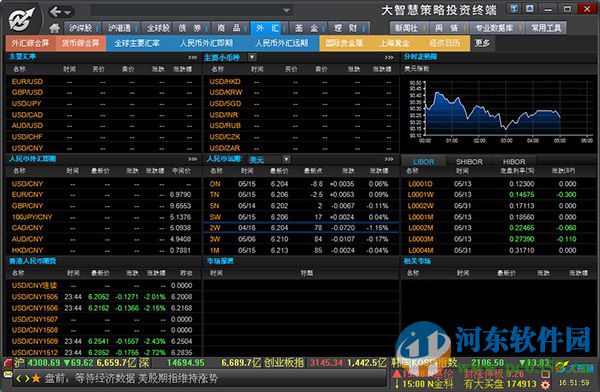The image size is (600, 392).
Task: Select the ON forward row
Action: (x=300, y=184)
